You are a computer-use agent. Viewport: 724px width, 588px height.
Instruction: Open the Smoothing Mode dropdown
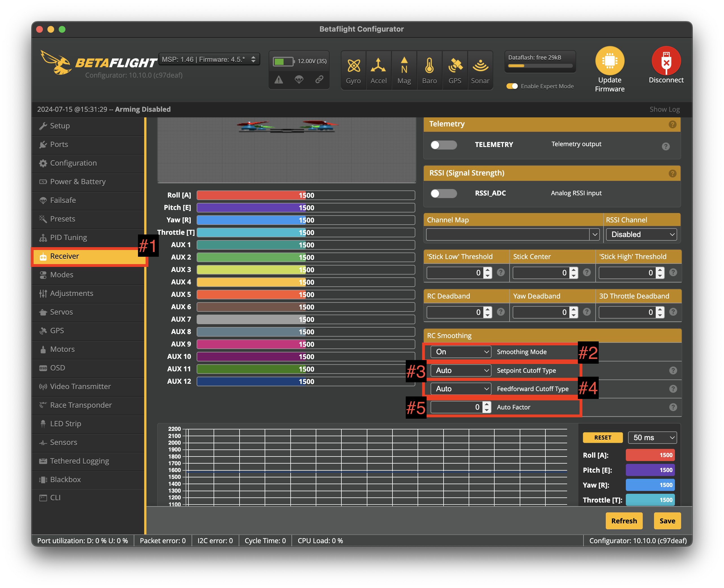[x=460, y=352]
